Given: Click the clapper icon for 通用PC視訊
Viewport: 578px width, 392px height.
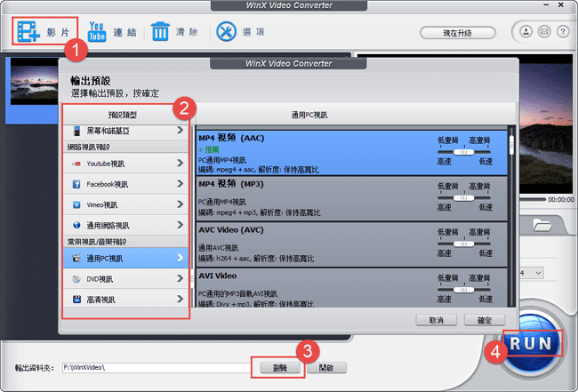Looking at the screenshot, I should [76, 258].
